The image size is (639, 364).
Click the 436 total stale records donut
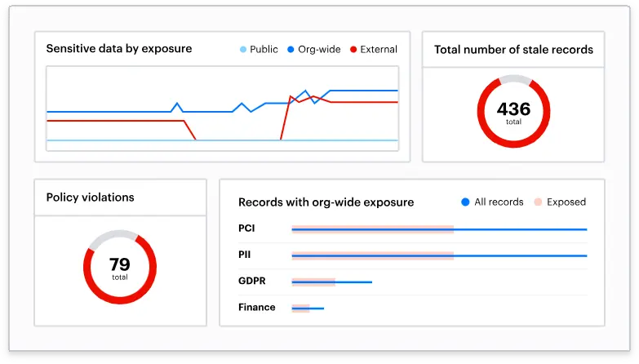[513, 112]
